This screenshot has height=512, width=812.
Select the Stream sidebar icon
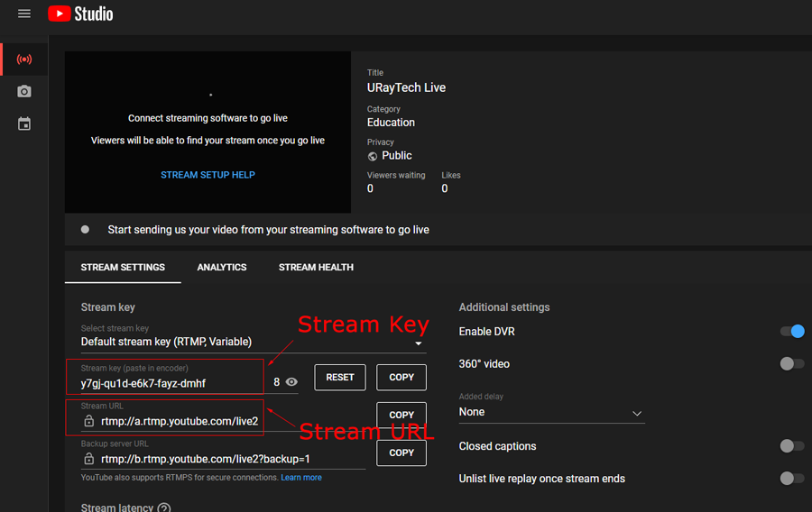pos(24,59)
